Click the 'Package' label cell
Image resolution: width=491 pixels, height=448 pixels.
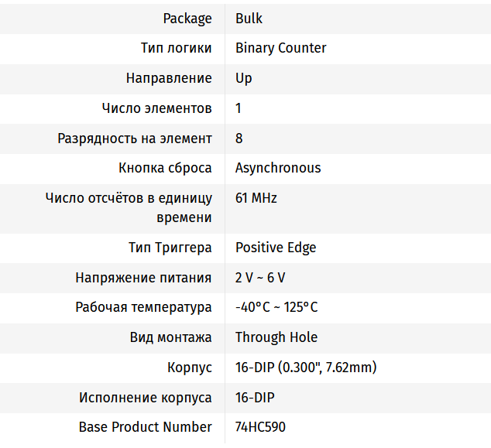[x=187, y=18]
